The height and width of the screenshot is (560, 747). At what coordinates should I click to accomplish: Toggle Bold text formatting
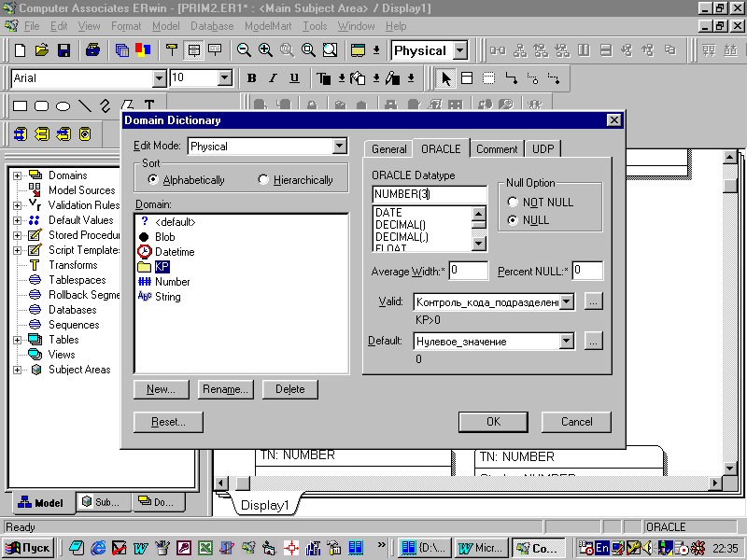[251, 78]
